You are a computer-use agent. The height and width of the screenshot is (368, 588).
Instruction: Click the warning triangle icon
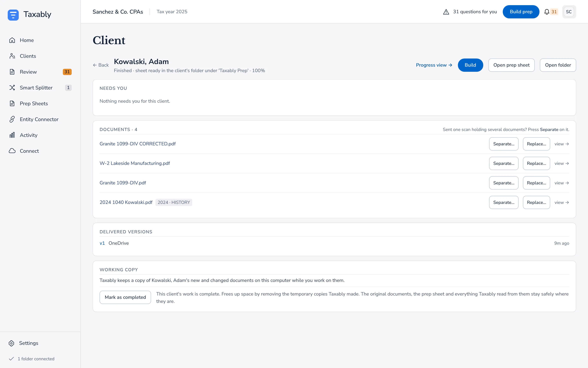point(446,12)
